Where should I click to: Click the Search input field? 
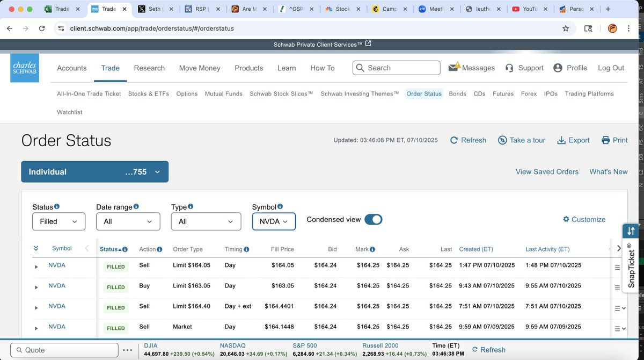coord(397,68)
